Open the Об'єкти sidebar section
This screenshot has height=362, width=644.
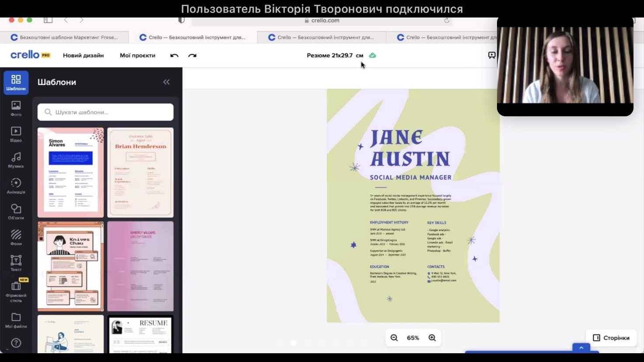[16, 212]
